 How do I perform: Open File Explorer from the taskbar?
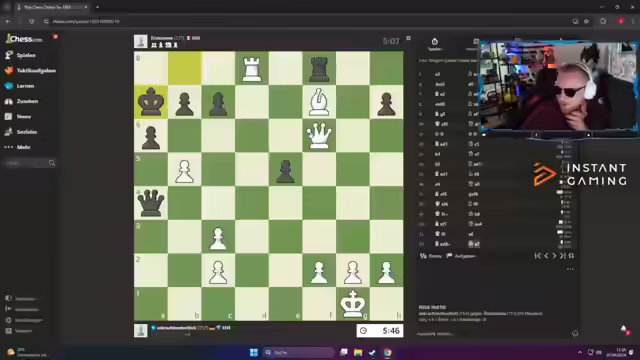click(358, 352)
